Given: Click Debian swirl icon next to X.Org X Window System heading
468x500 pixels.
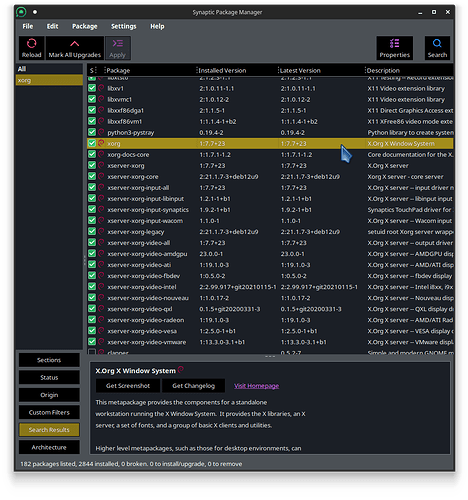Looking at the screenshot, I should [181, 370].
